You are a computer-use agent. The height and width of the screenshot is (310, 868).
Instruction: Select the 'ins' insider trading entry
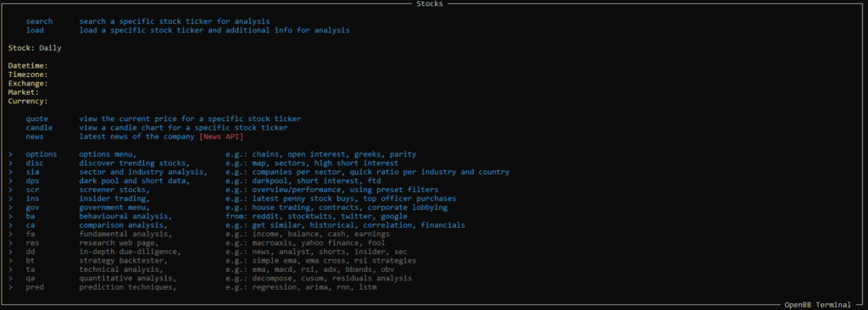click(33, 199)
